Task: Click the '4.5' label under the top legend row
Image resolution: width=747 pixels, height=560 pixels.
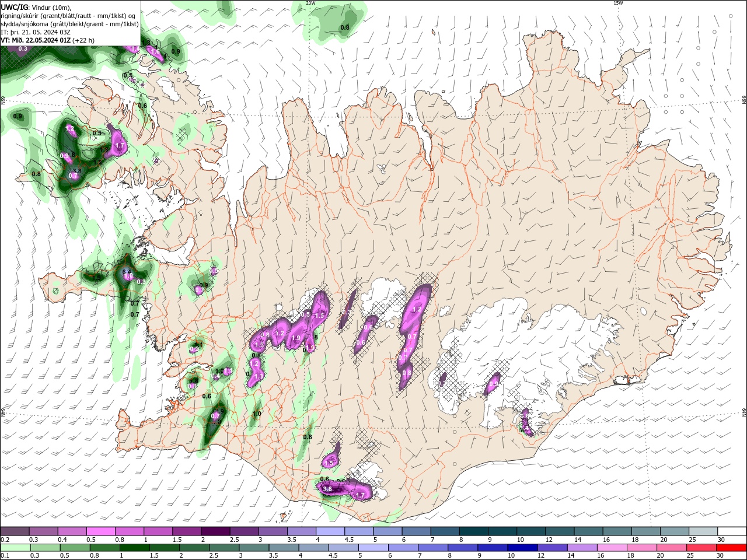Action: point(349,540)
